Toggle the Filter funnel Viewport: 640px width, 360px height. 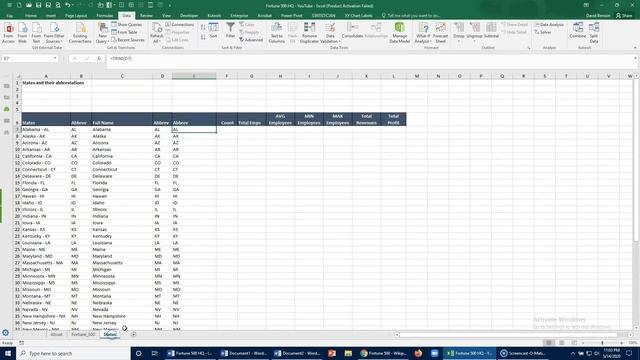tap(231, 31)
